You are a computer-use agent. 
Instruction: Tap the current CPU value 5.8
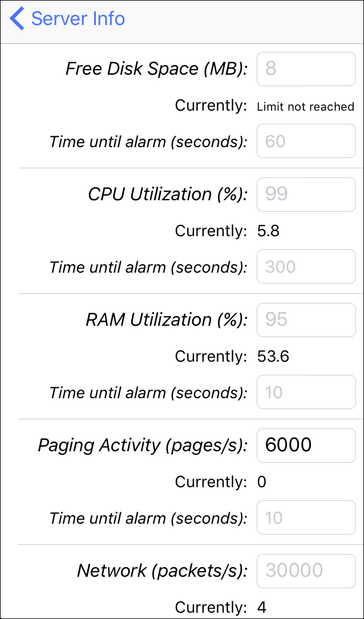point(268,231)
